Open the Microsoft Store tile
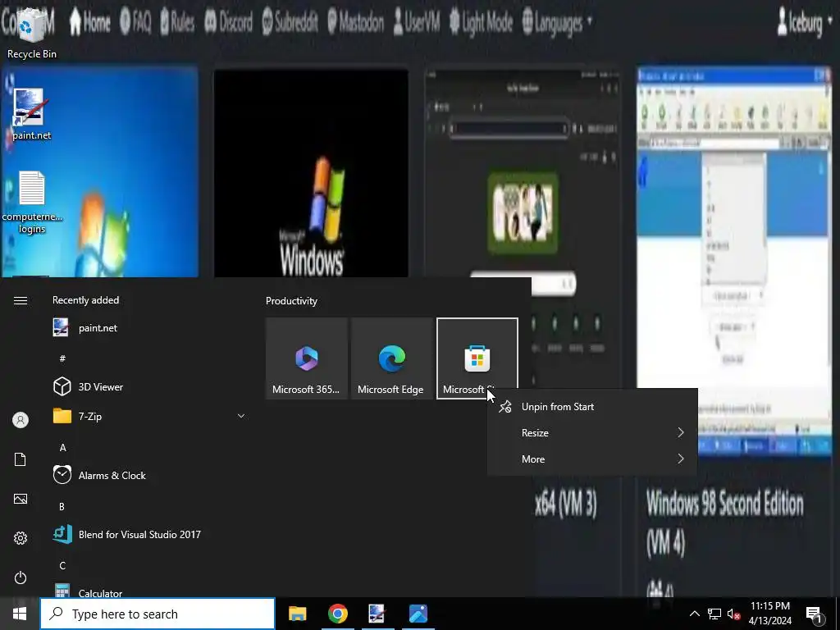This screenshot has width=840, height=630. [x=477, y=358]
